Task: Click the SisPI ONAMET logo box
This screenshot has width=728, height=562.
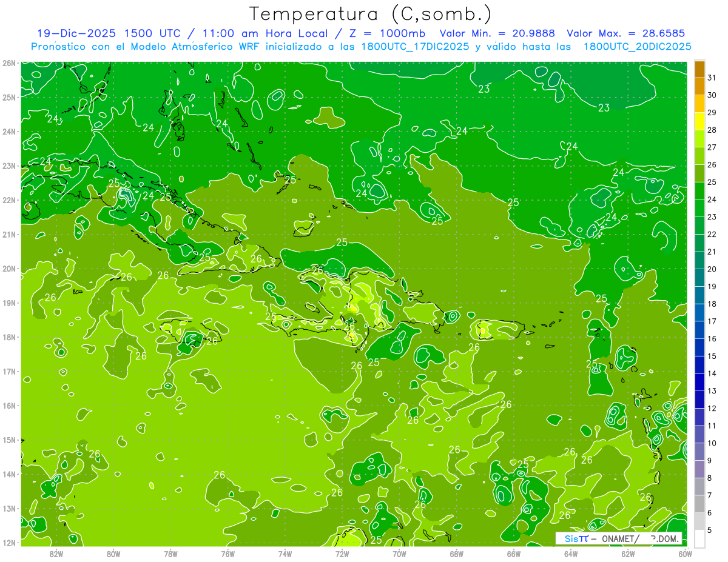Action: coord(619,538)
